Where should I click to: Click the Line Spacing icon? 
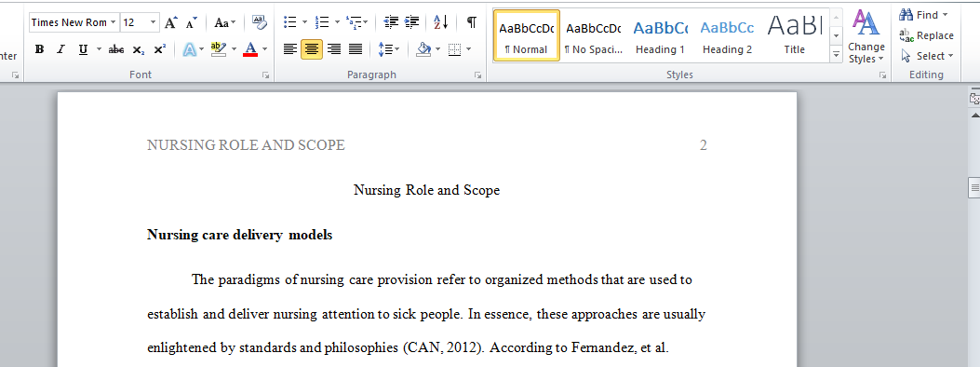coord(385,49)
